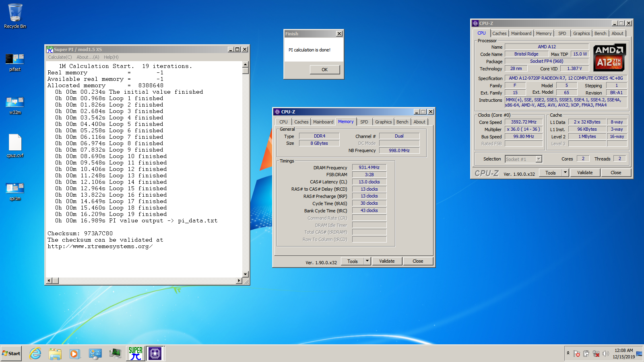Image resolution: width=644 pixels, height=362 pixels.
Task: Click Tools button in CPU-Z CPU window
Action: click(x=551, y=173)
